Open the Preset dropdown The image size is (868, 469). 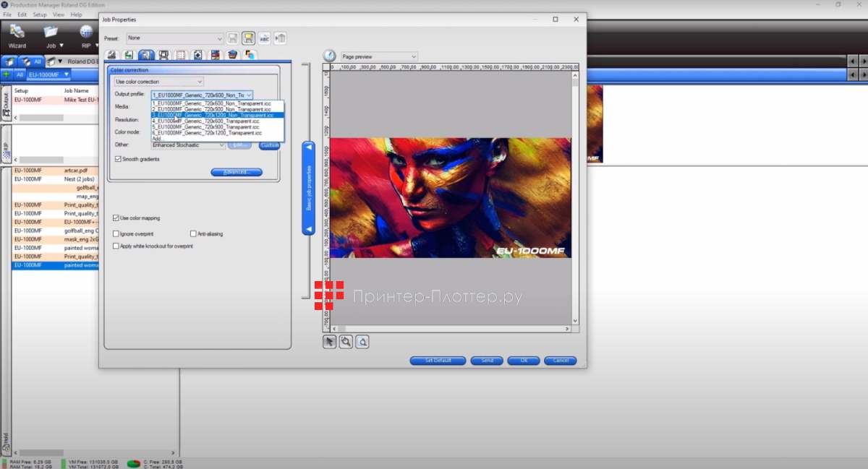pos(175,38)
